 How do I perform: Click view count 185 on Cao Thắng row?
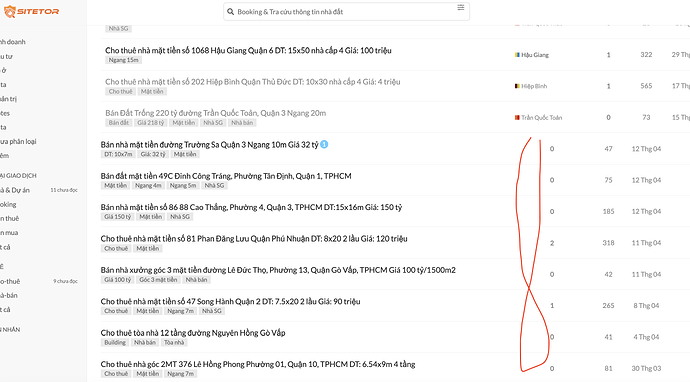pyautogui.click(x=608, y=212)
